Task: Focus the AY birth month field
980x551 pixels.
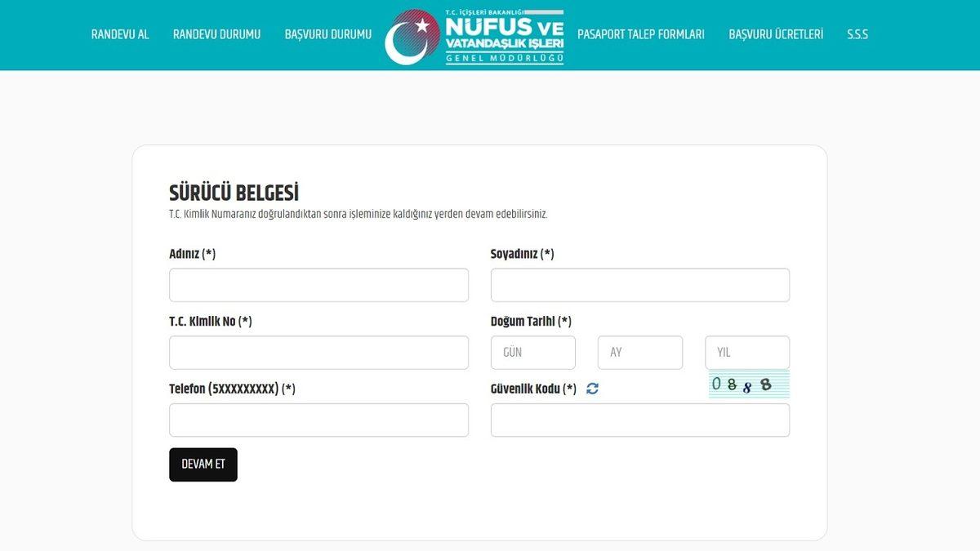Action: click(639, 353)
